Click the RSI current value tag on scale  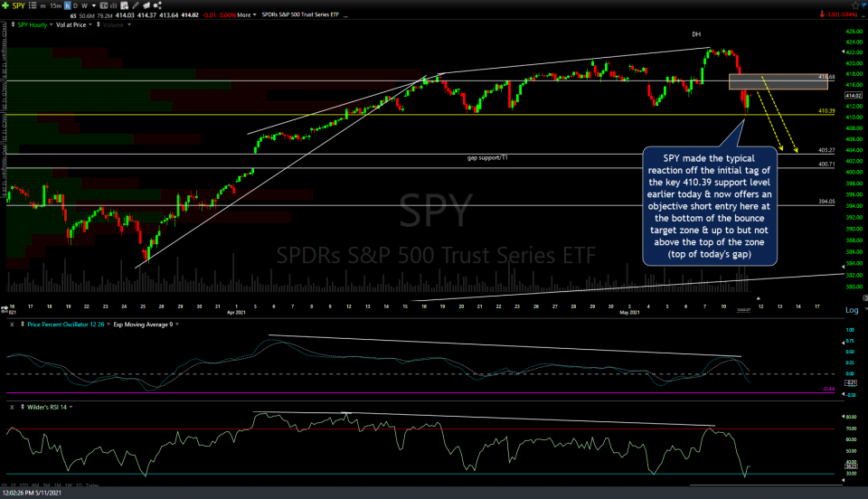[x=851, y=467]
